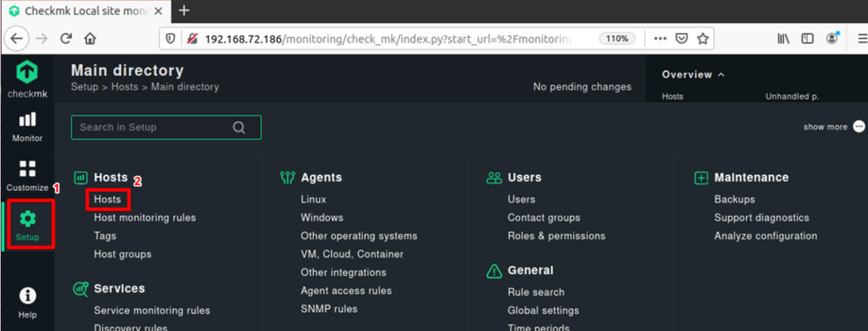Open Support diagnostics
The image size is (868, 331).
pos(762,217)
